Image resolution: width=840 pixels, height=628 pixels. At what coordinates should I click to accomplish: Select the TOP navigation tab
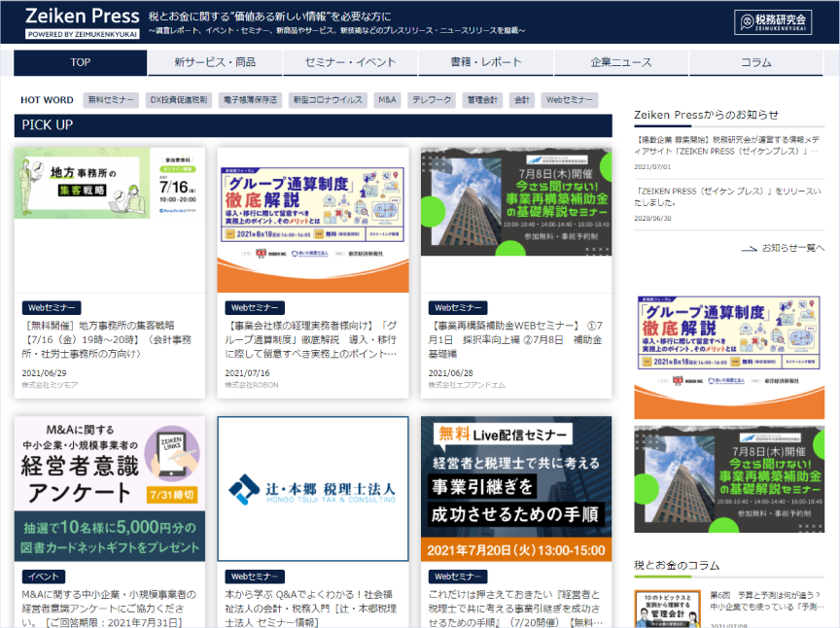tap(81, 62)
